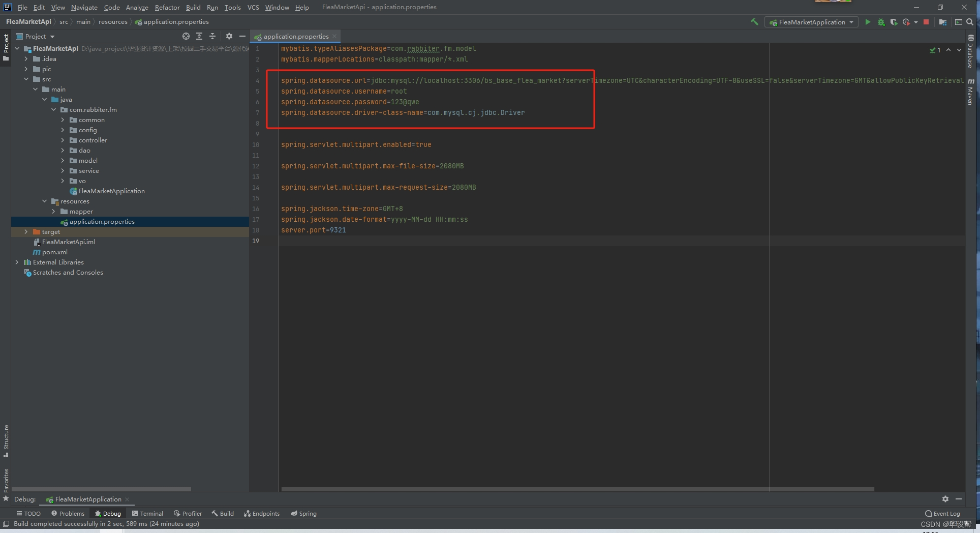Viewport: 980px width, 533px height.
Task: Click Expand All icon in Project panel
Action: [199, 36]
